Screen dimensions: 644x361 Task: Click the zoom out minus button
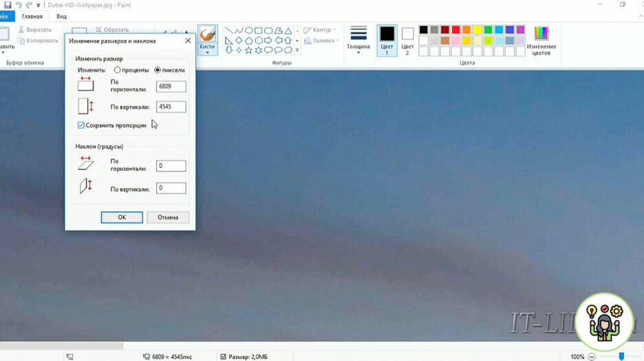(x=592, y=356)
